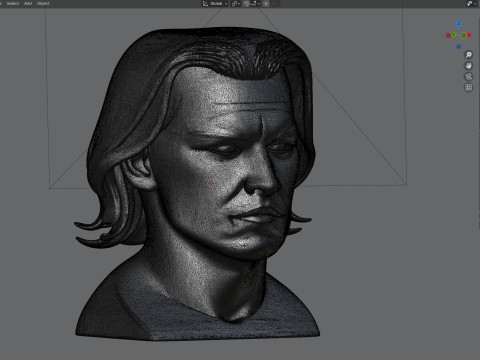This screenshot has height=360, width=480.
Task: Open the Add menu
Action: point(28,3)
